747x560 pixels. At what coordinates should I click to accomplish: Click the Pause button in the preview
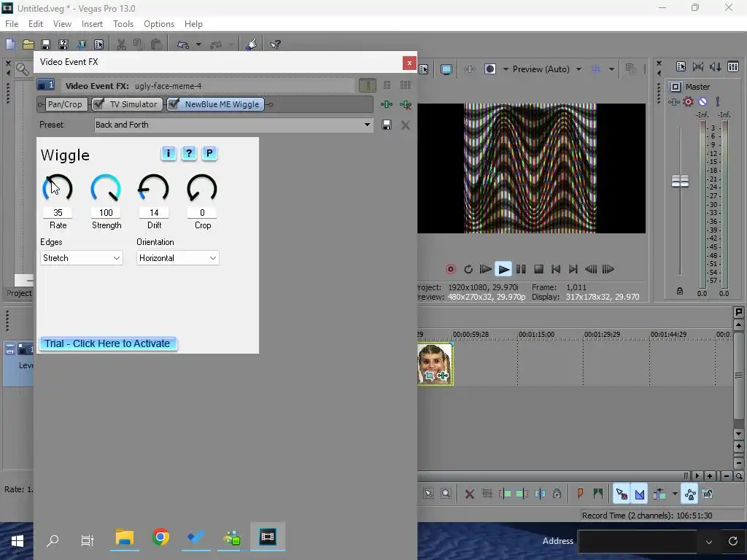(x=521, y=269)
